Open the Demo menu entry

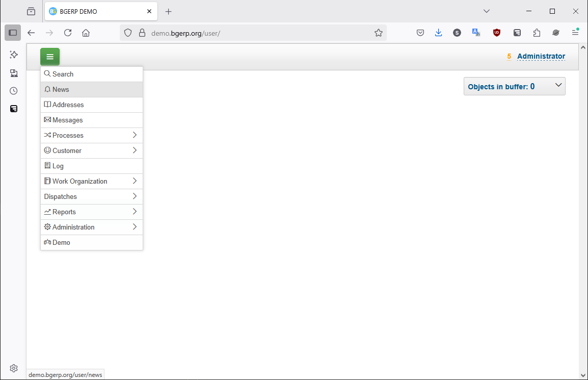tap(61, 242)
